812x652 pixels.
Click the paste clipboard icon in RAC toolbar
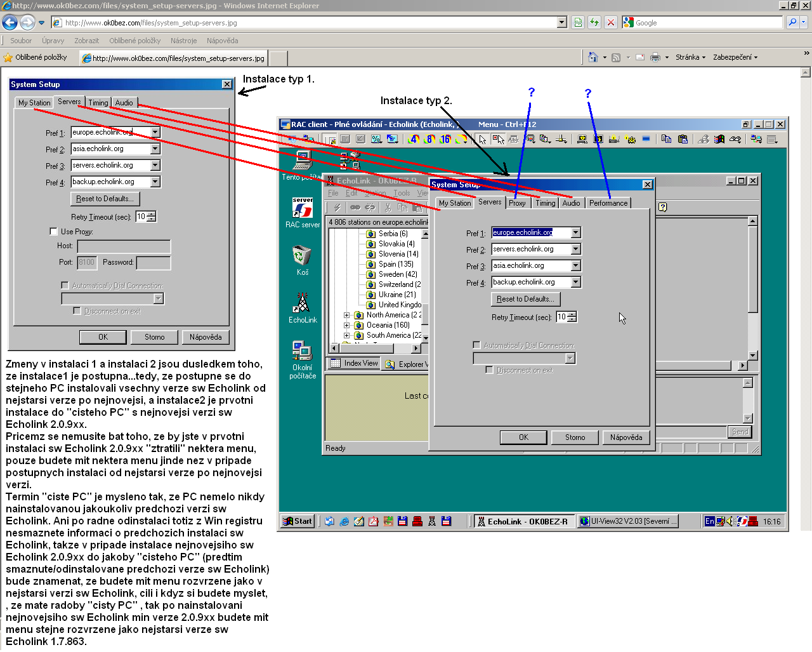coord(683,139)
